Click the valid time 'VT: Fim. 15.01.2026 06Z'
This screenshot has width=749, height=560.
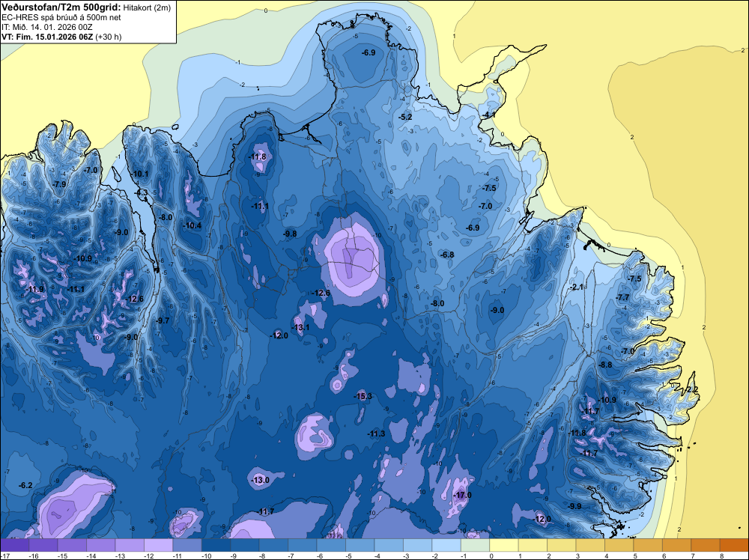tap(47, 37)
